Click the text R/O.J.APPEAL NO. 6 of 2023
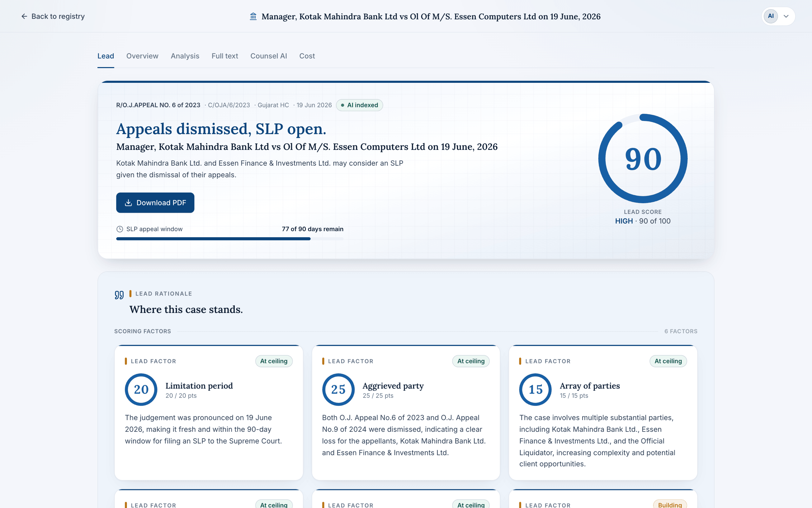 tap(158, 105)
